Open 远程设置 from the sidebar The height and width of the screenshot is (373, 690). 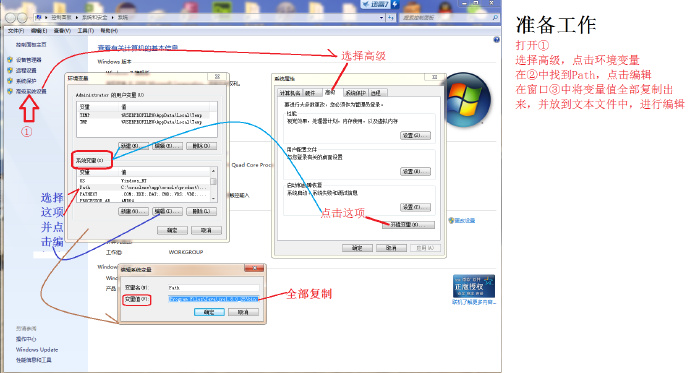[26, 70]
